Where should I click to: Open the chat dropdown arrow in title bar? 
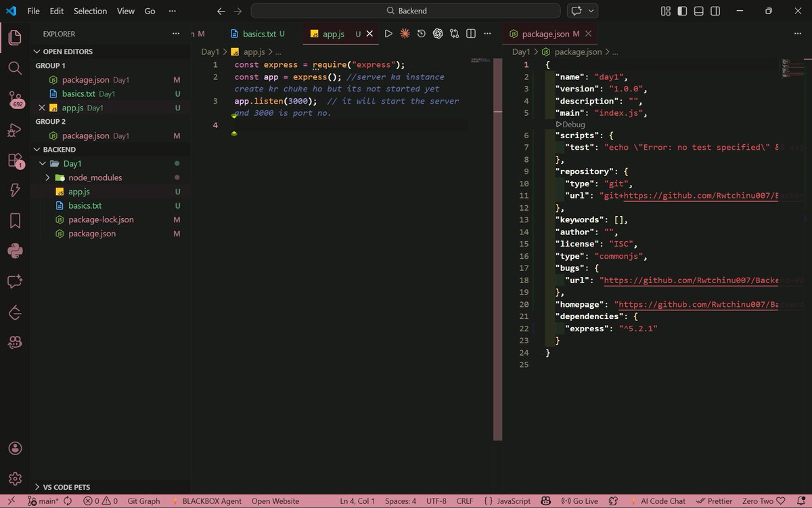pyautogui.click(x=591, y=11)
